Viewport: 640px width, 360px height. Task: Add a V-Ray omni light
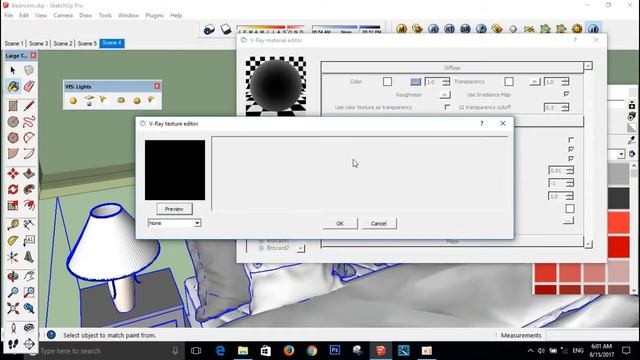tap(73, 100)
